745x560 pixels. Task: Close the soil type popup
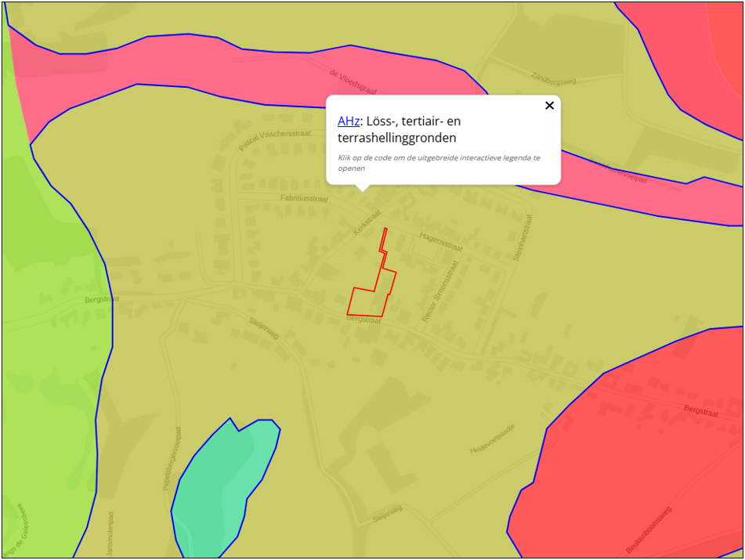point(549,106)
